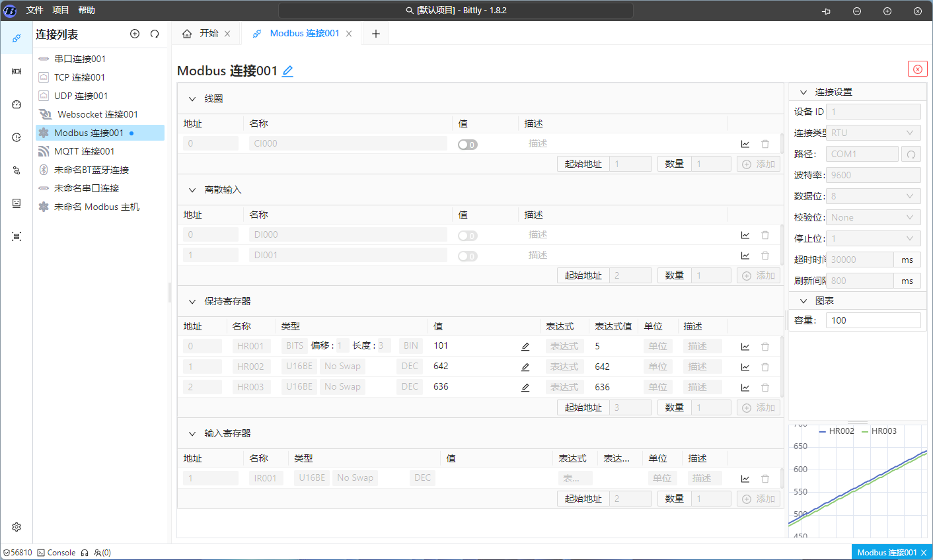Edit value of HR003 register
The image size is (933, 560).
(525, 388)
